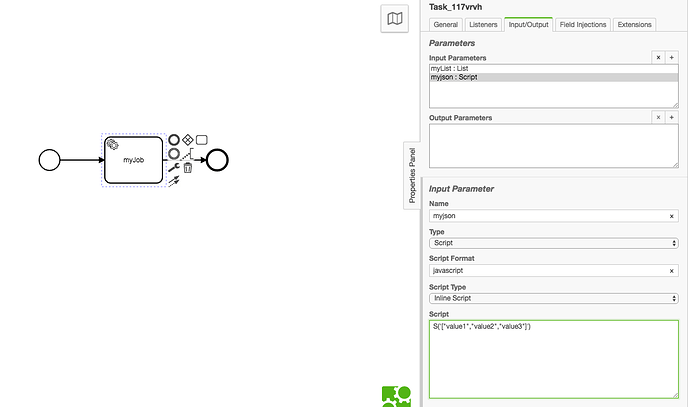
Task: Select the myjson : Script parameter
Action: (554, 77)
